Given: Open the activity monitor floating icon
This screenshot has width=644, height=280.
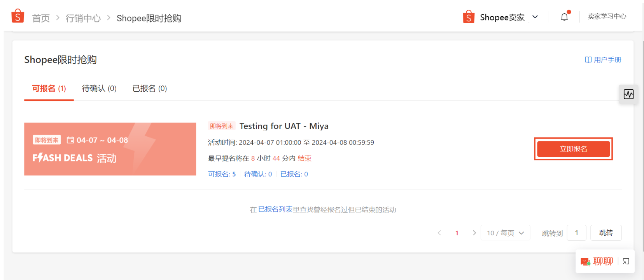Looking at the screenshot, I should tap(628, 94).
